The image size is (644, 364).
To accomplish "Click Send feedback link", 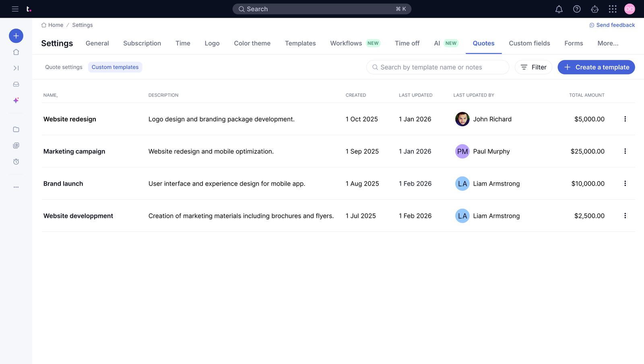I will click(x=612, y=25).
